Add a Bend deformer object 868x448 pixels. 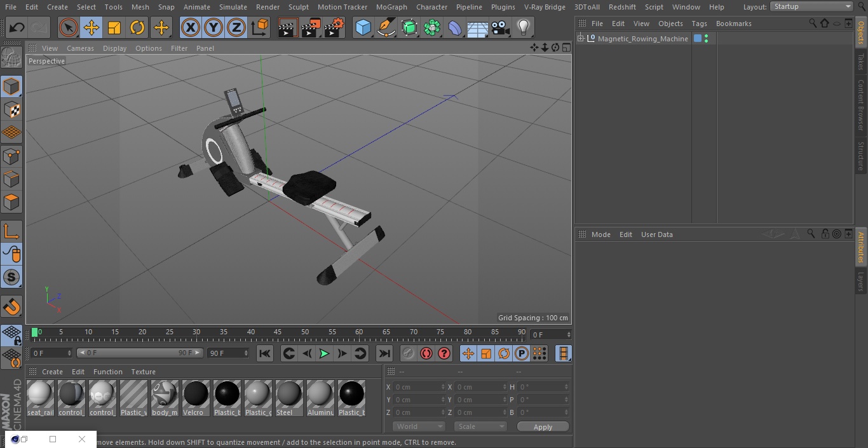[455, 28]
